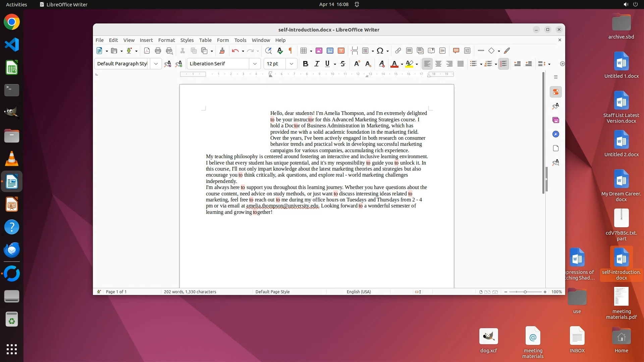The height and width of the screenshot is (362, 644).
Task: Click the zoom slider handle
Action: click(525, 292)
